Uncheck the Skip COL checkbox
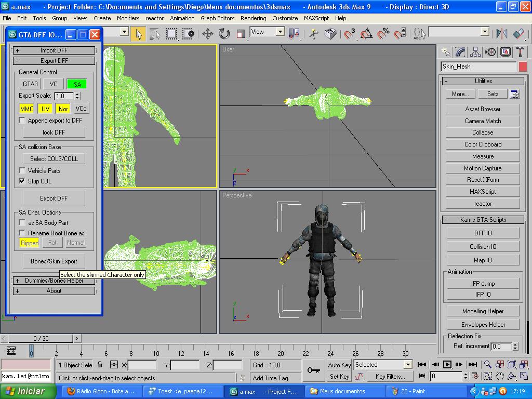 click(22, 181)
